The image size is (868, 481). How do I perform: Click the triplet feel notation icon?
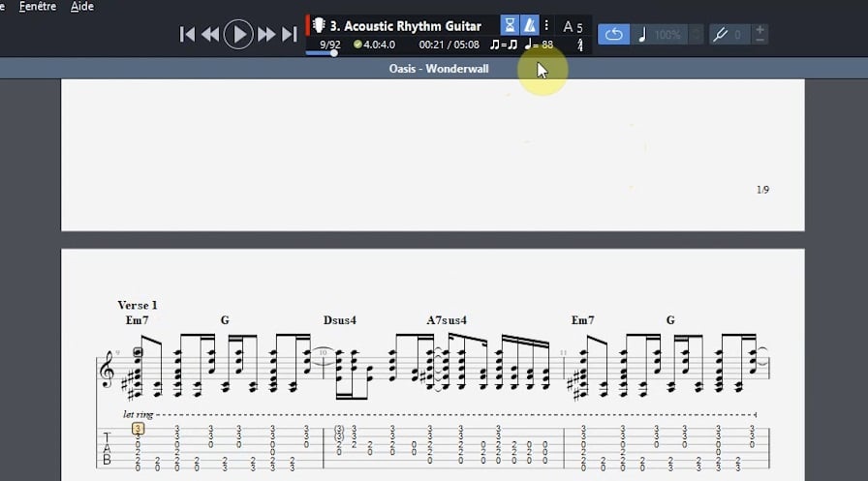[504, 45]
